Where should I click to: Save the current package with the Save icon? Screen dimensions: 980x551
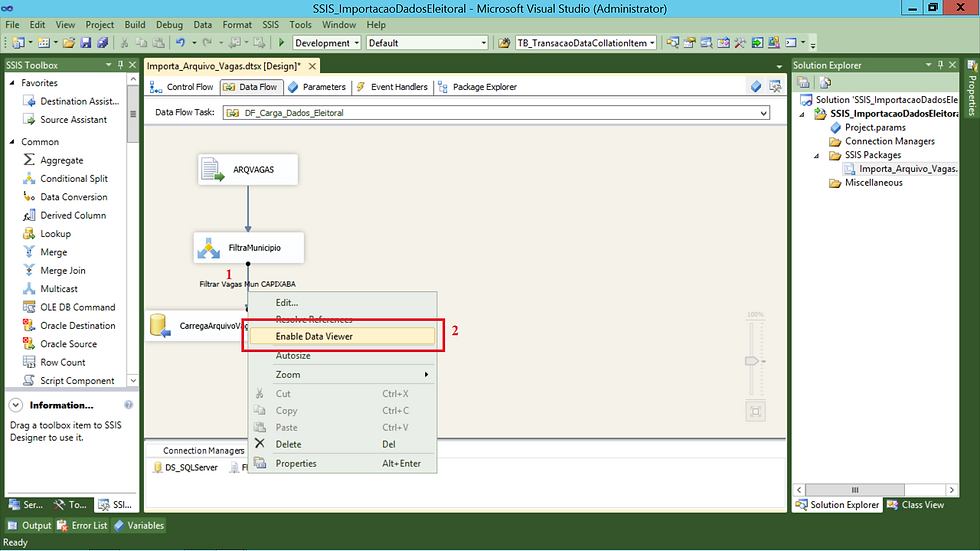[86, 42]
